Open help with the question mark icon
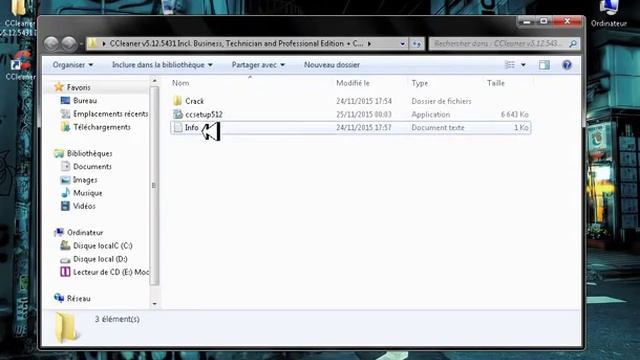The height and width of the screenshot is (360, 640). coord(567,65)
